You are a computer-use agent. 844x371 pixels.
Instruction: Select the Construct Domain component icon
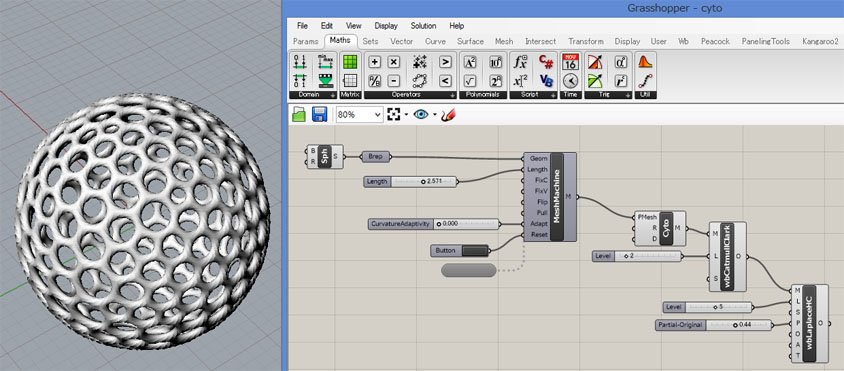coord(300,62)
